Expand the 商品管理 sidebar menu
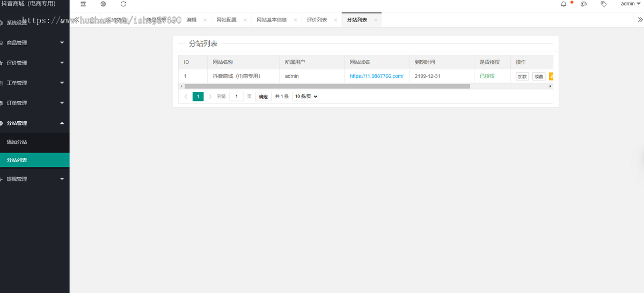Screen dimensions: 644x293 tap(35, 43)
